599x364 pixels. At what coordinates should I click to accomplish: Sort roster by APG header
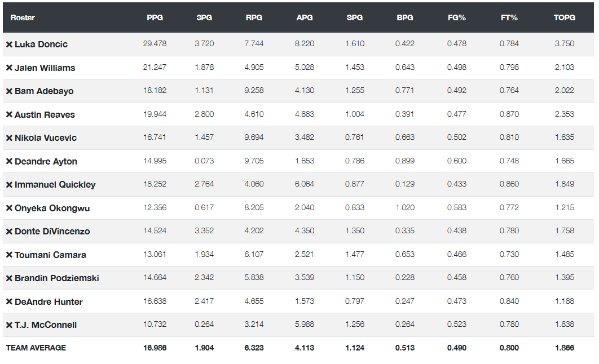coord(305,17)
